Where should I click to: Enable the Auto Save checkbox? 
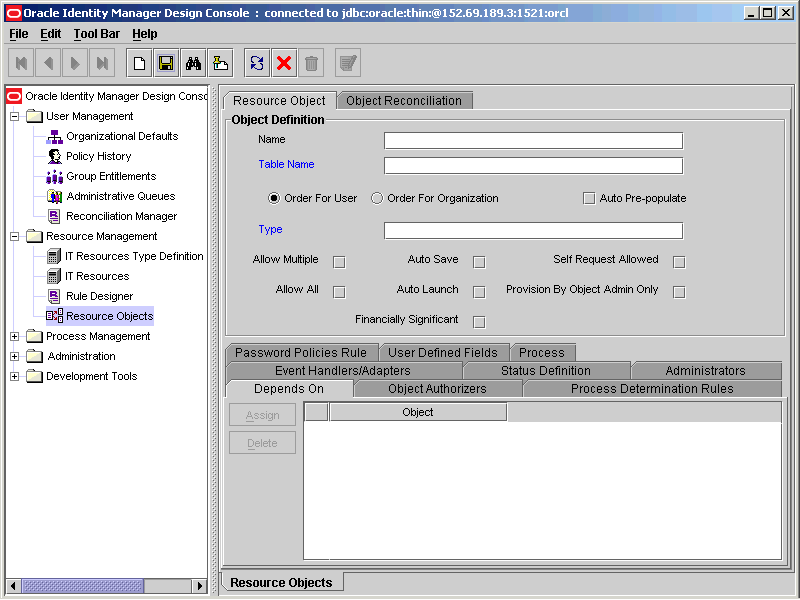coord(479,262)
